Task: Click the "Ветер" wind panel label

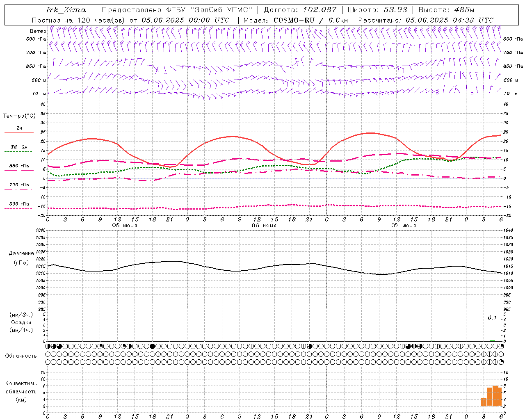Action: pos(38,31)
